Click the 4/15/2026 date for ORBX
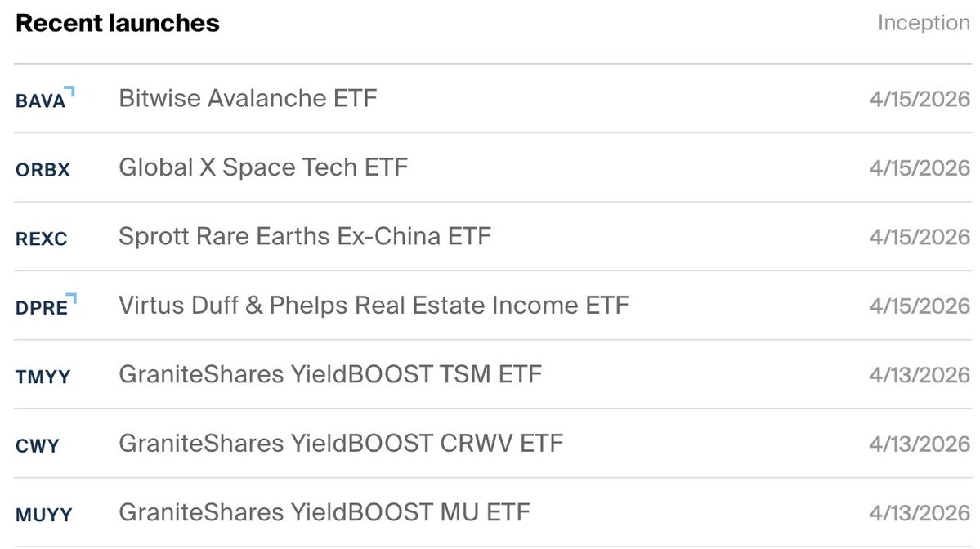The width and height of the screenshot is (980, 549). [920, 168]
